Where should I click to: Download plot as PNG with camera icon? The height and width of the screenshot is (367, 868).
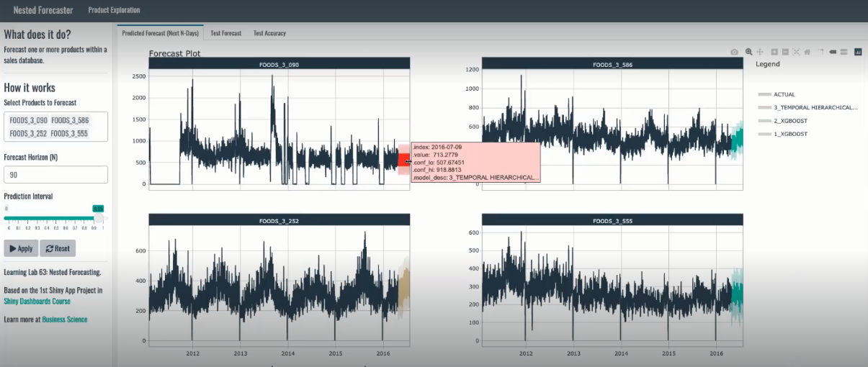point(734,52)
